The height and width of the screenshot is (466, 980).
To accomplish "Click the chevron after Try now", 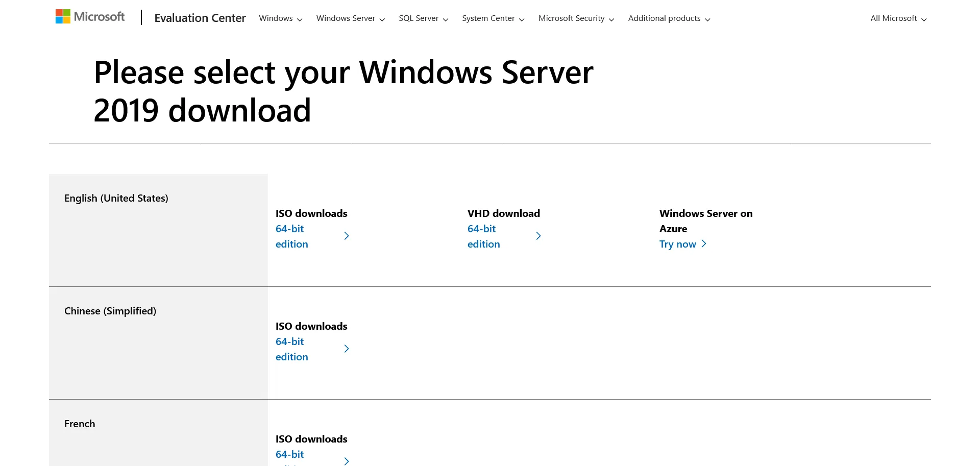I will click(704, 243).
